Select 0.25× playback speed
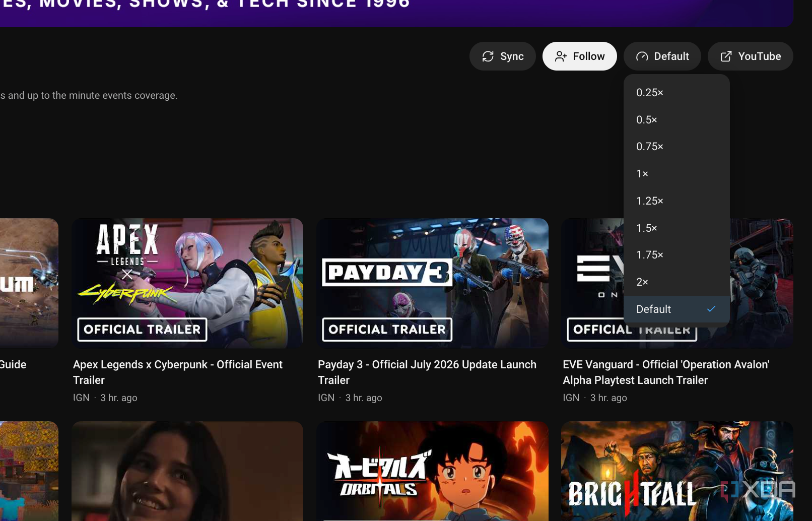Screen dimensions: 812x521 pyautogui.click(x=676, y=92)
